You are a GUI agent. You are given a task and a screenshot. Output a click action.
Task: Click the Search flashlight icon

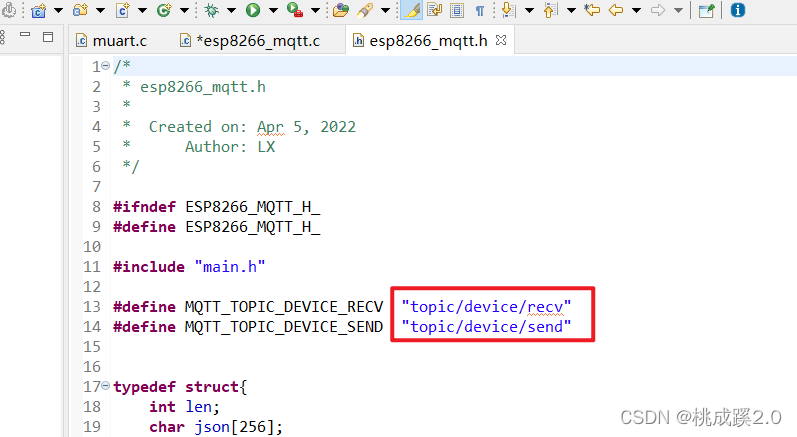[365, 10]
